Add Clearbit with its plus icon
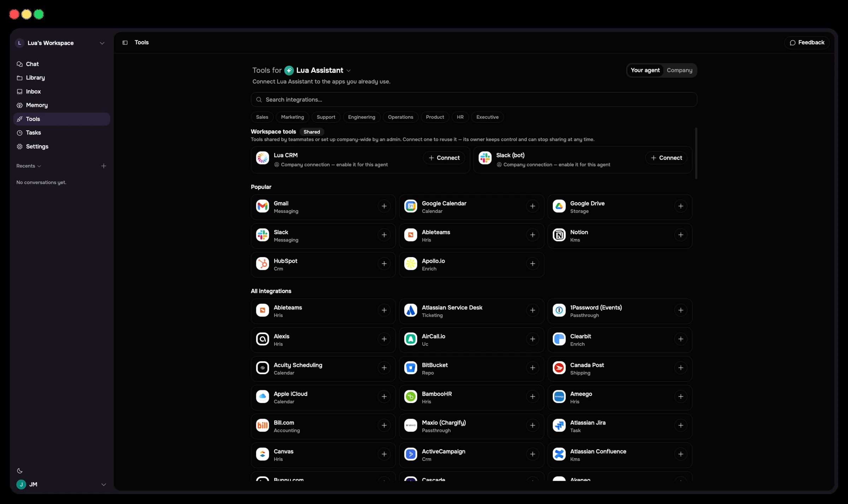This screenshot has width=848, height=504. click(x=681, y=339)
